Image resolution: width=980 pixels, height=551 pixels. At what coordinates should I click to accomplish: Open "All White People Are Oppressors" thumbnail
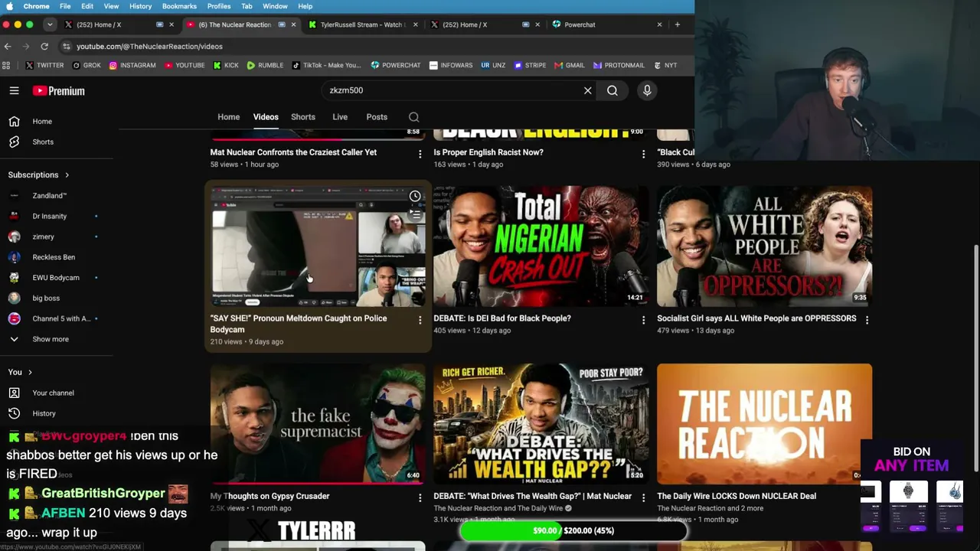(x=764, y=246)
